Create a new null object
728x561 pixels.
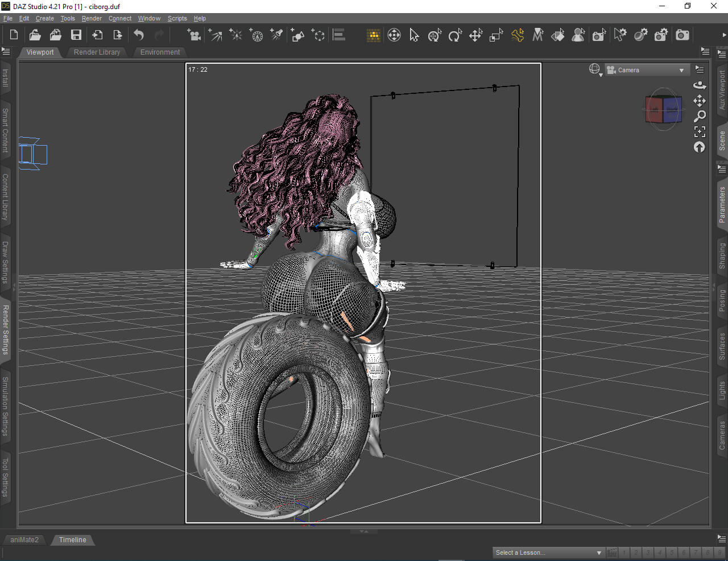point(318,35)
